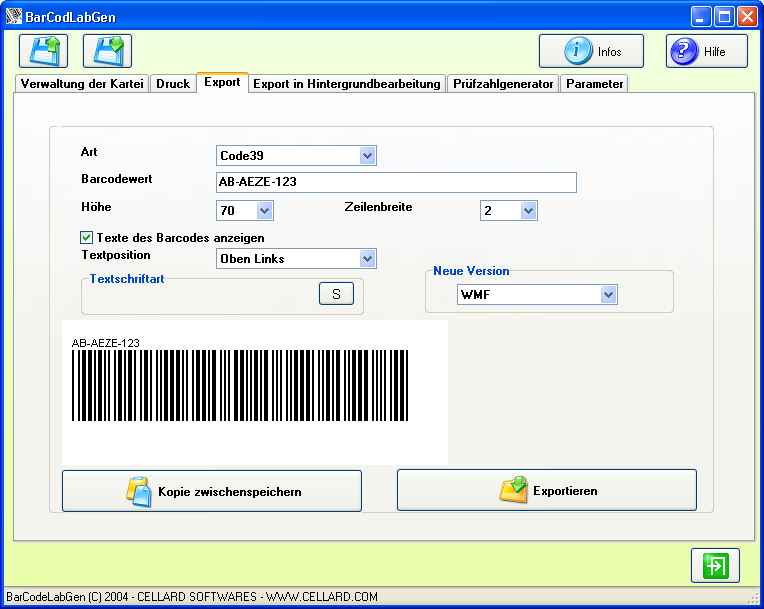Click the Exportieren button
Screen dimensions: 764x609
pyautogui.click(x=547, y=490)
